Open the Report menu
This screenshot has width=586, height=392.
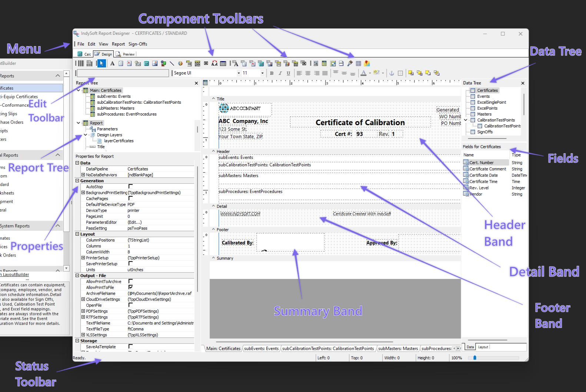click(118, 44)
